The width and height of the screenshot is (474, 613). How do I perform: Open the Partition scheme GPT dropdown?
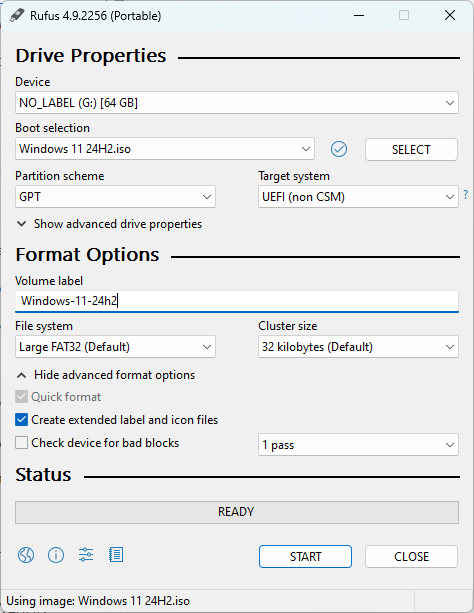pyautogui.click(x=115, y=197)
